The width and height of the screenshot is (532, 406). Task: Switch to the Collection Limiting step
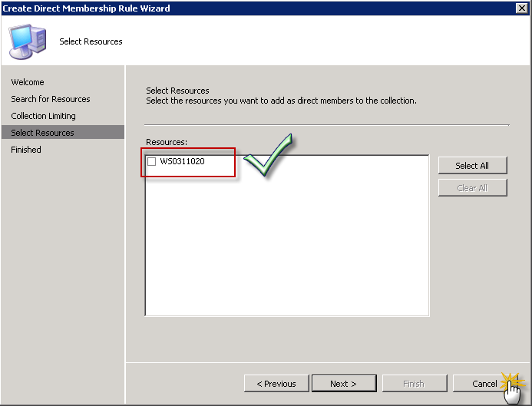pyautogui.click(x=43, y=116)
